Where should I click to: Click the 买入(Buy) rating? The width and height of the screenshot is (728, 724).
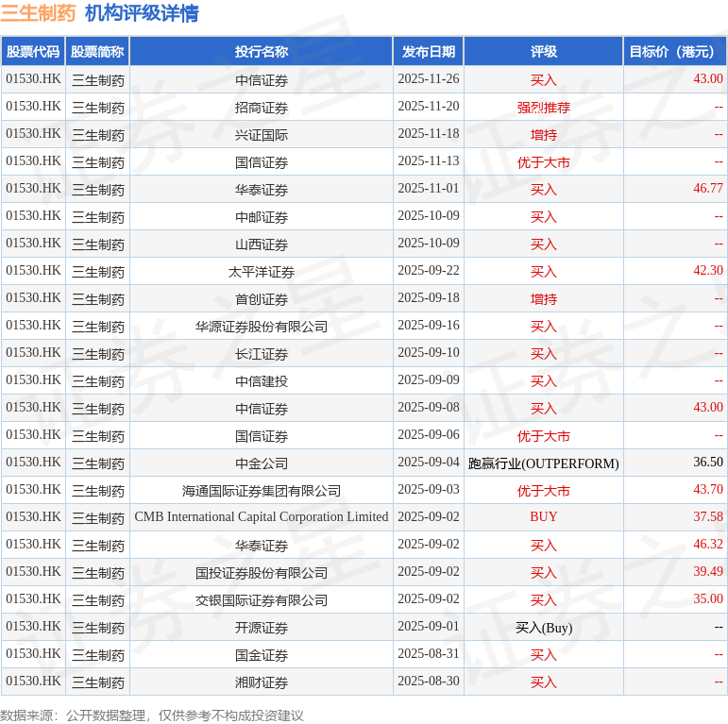[x=544, y=628]
